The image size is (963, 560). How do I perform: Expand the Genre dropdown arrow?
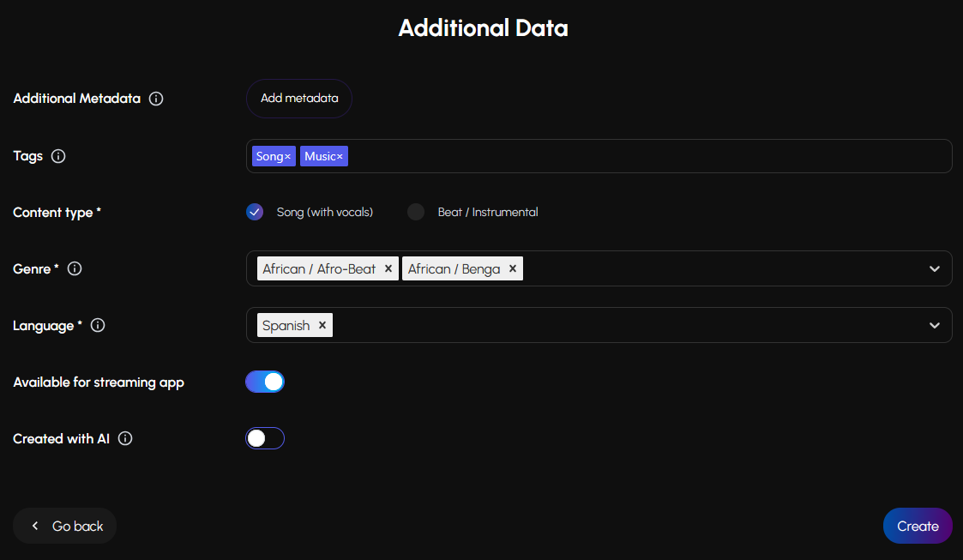[x=935, y=268]
